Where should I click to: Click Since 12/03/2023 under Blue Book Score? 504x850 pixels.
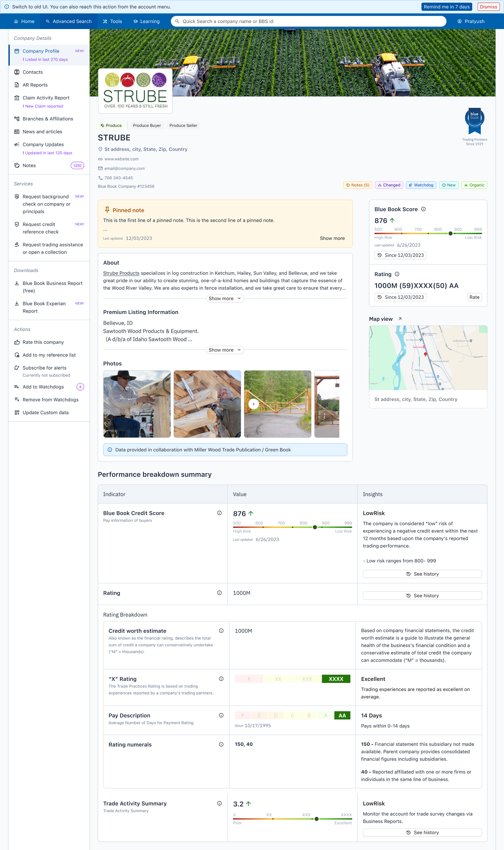400,255
